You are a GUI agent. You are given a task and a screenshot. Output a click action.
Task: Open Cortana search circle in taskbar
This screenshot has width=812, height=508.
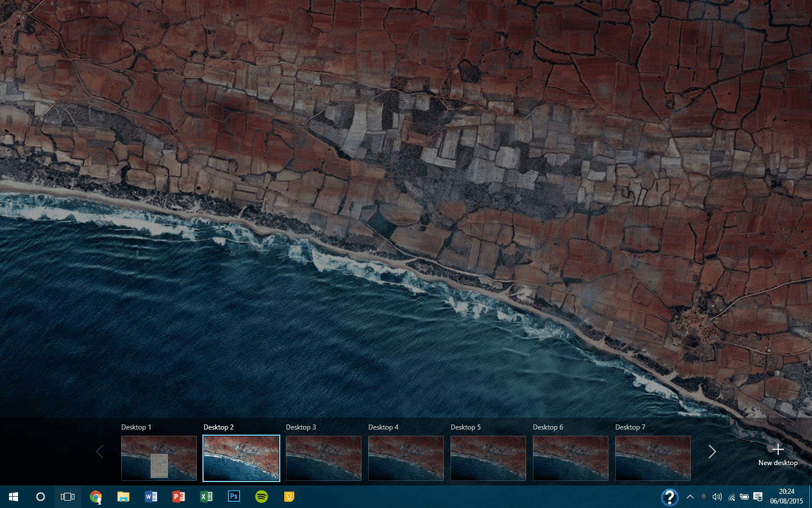41,497
